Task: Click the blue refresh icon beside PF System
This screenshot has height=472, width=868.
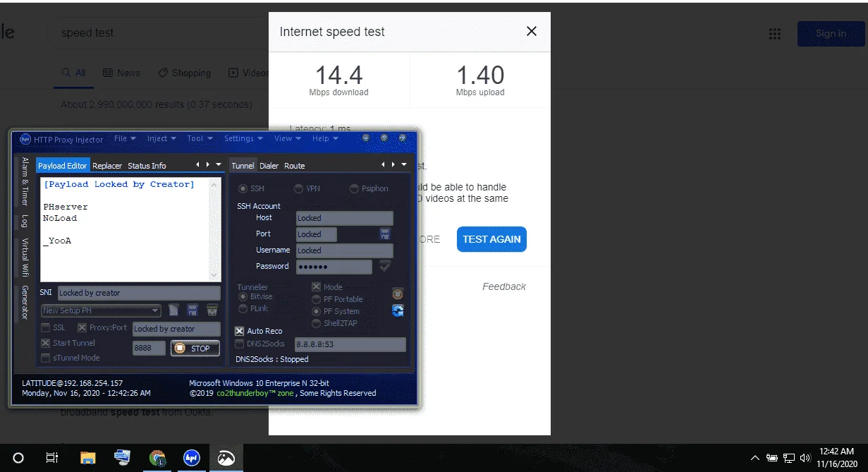Action: [x=398, y=310]
